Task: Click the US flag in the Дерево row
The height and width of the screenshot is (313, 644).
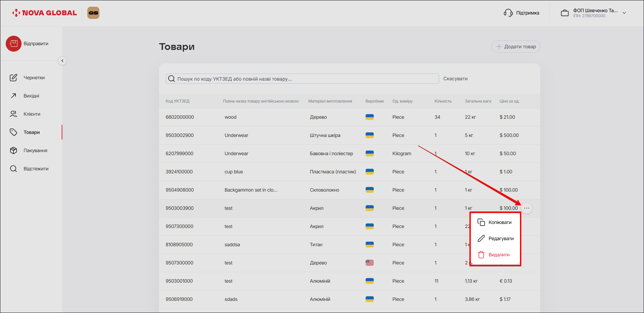Action: pos(370,263)
